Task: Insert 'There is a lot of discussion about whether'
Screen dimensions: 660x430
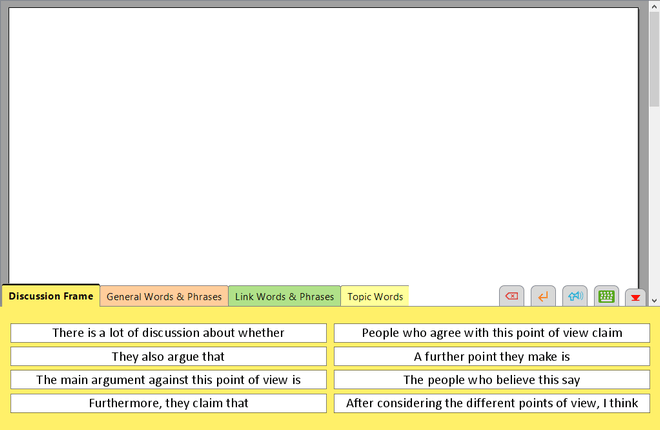Action: 168,333
